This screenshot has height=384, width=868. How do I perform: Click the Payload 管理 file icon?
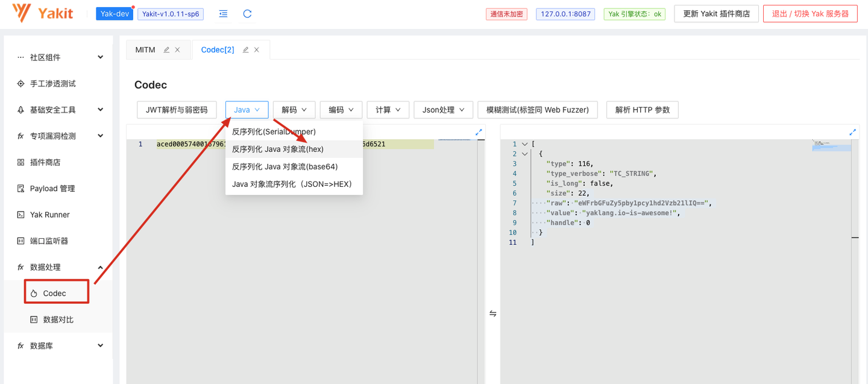coord(20,189)
